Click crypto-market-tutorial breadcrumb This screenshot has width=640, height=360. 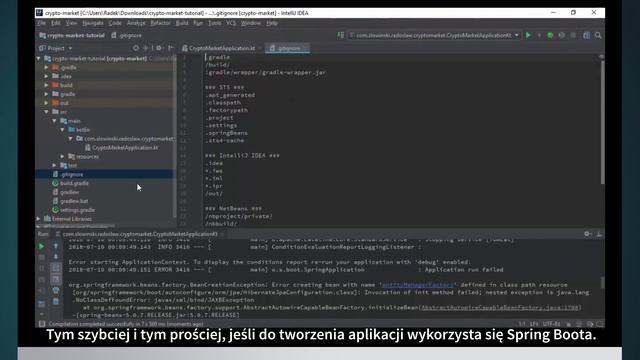tap(72, 36)
